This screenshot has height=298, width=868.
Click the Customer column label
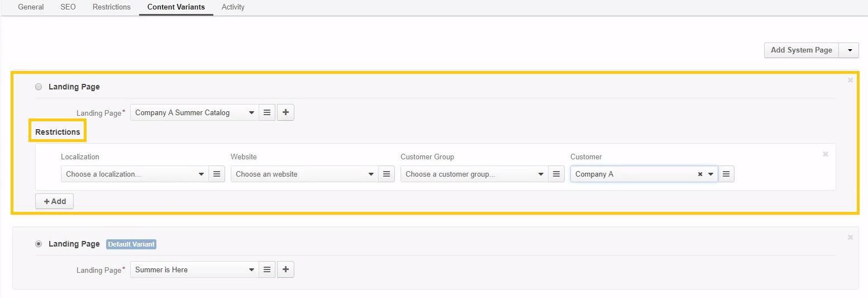tap(586, 157)
